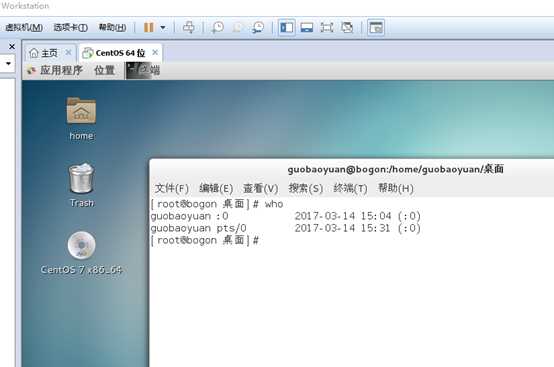Toggle the thumbnail bar view icon
This screenshot has width=554, height=367.
[307, 28]
